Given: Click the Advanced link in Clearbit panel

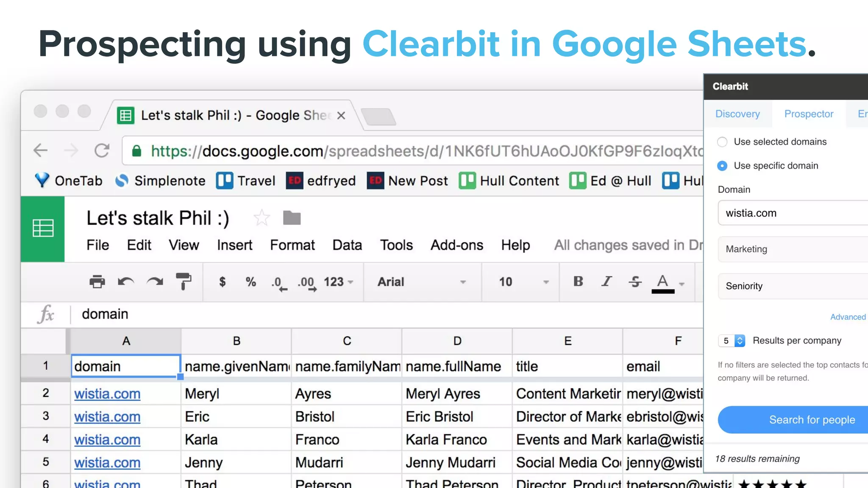Looking at the screenshot, I should (848, 317).
